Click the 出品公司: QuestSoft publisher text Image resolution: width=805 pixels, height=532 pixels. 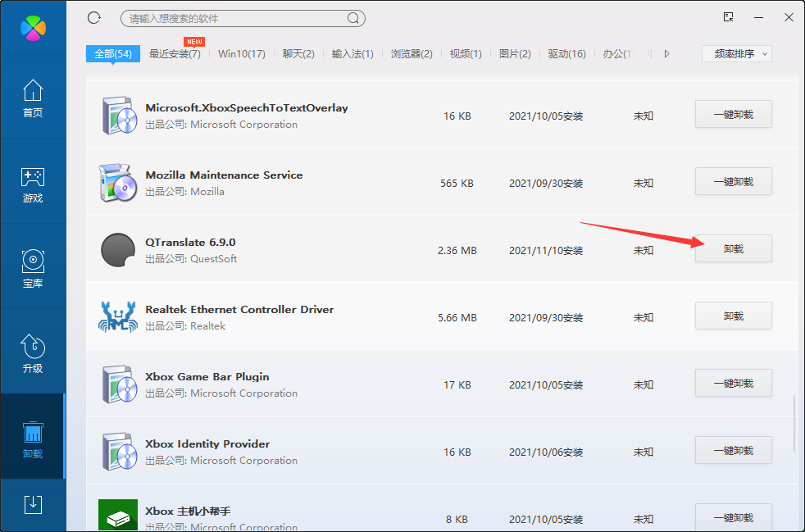click(x=191, y=259)
